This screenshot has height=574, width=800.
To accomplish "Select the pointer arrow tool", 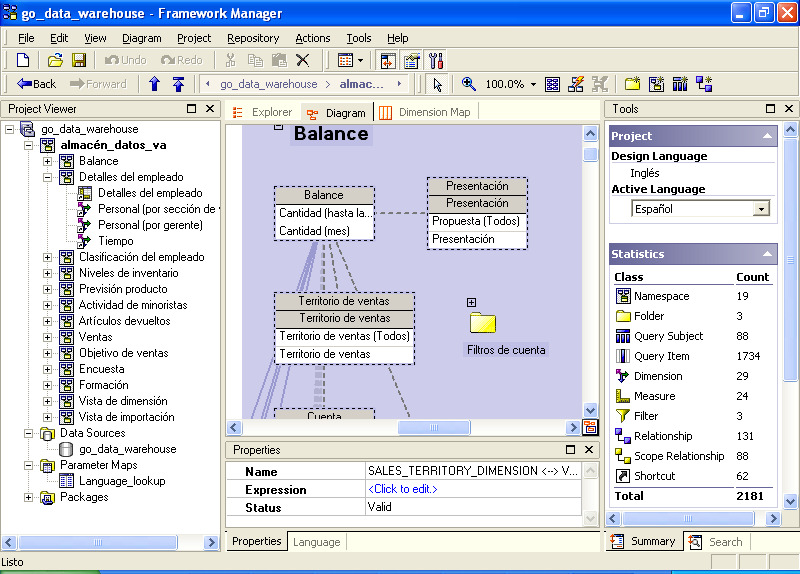I will (437, 84).
